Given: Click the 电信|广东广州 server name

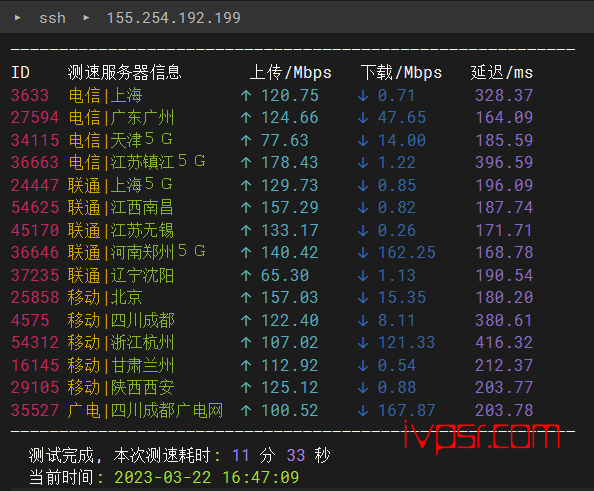Looking at the screenshot, I should coord(121,117).
